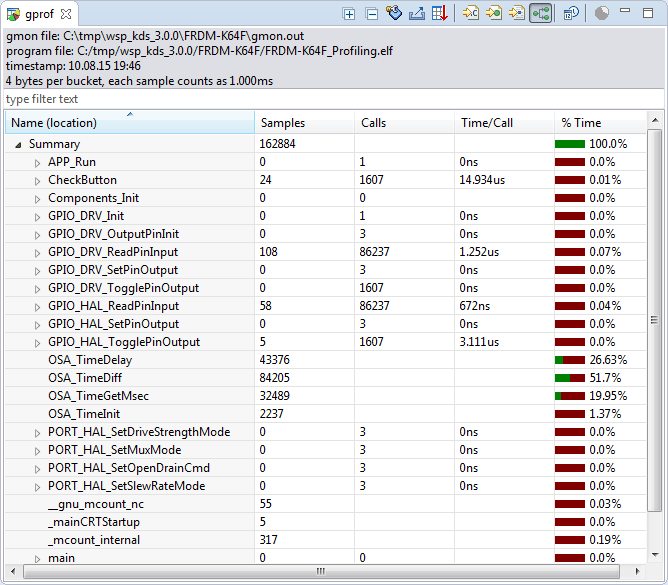Select the _mainCRTStartup row

pyautogui.click(x=325, y=522)
